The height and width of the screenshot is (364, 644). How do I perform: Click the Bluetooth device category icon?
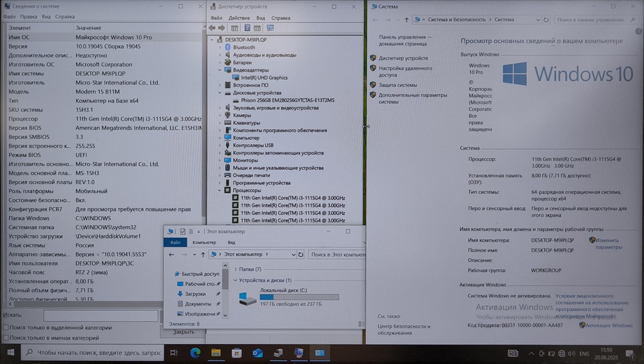[x=227, y=47]
